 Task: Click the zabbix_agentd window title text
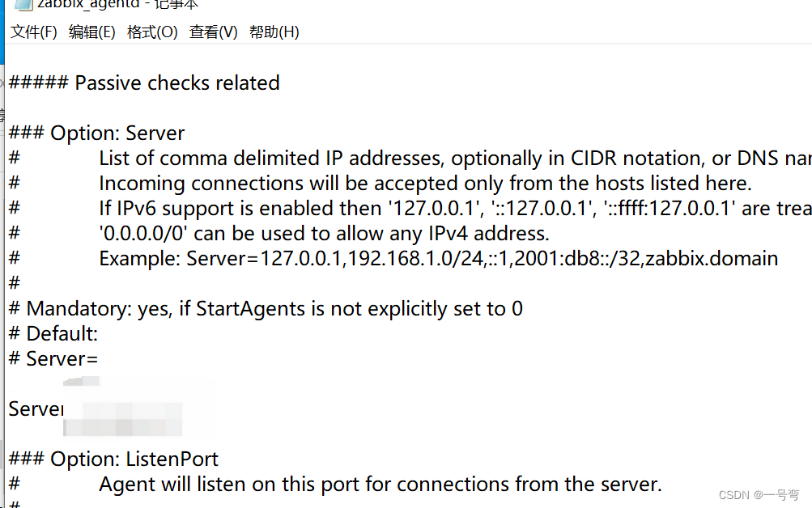(117, 5)
